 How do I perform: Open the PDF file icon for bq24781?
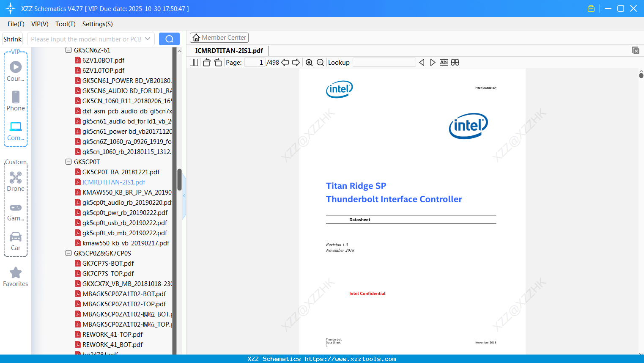[x=78, y=353]
